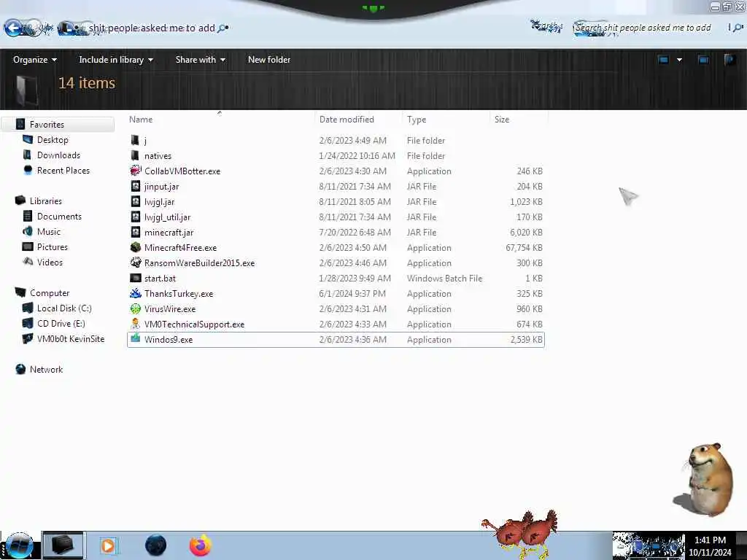747x560 pixels.
Task: Click the lwjgl.jar file icon
Action: coord(136,201)
